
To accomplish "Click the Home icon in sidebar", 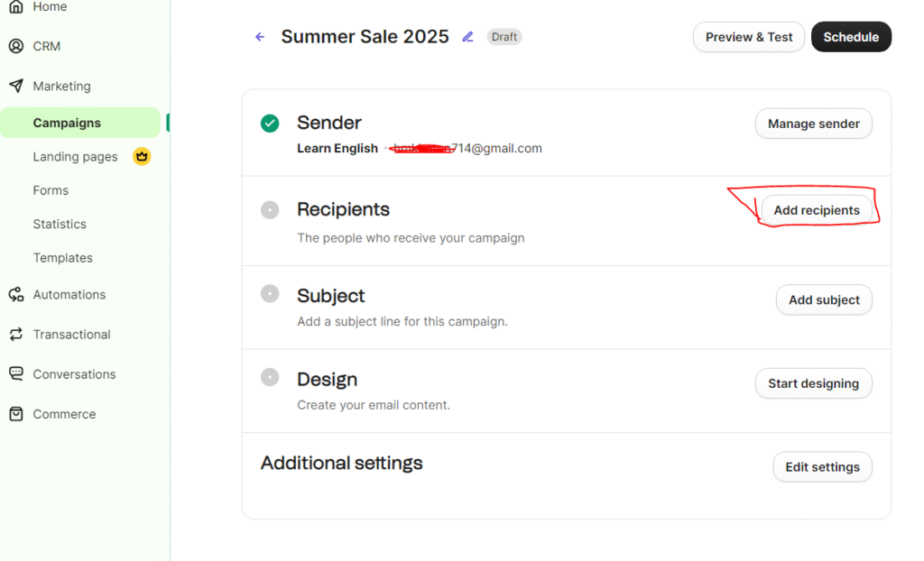I will coord(15,7).
